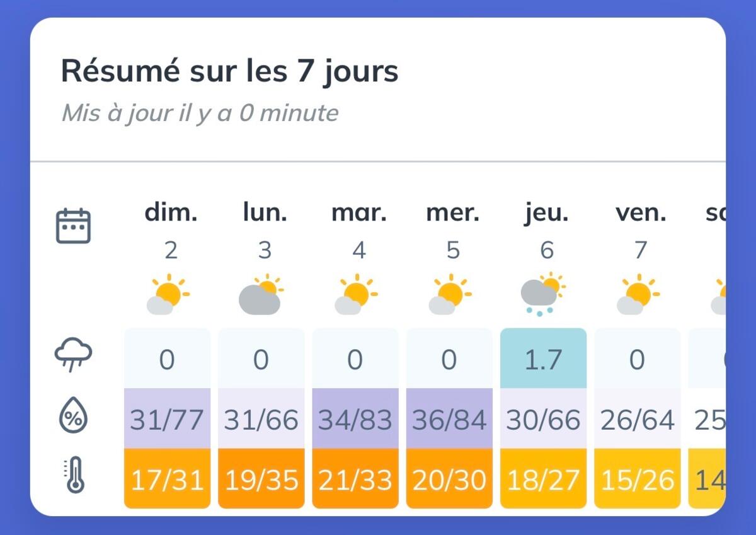Select Thursday's rain shower weather icon
Viewport: 756px width, 535px height.
pos(544,295)
